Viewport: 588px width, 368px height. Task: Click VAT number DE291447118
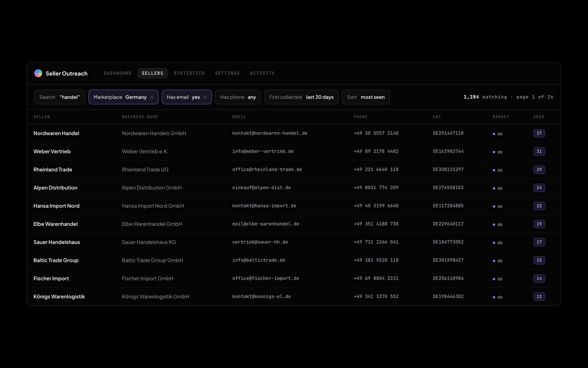click(x=448, y=133)
